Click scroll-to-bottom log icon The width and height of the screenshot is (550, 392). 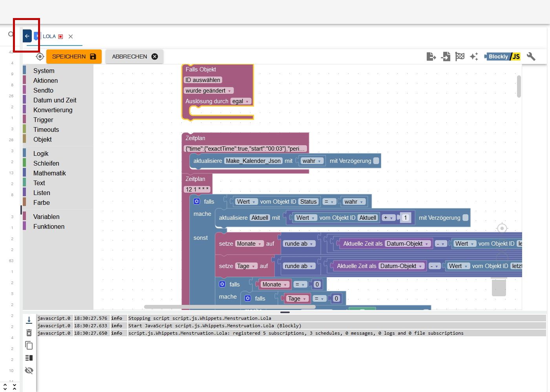29,320
